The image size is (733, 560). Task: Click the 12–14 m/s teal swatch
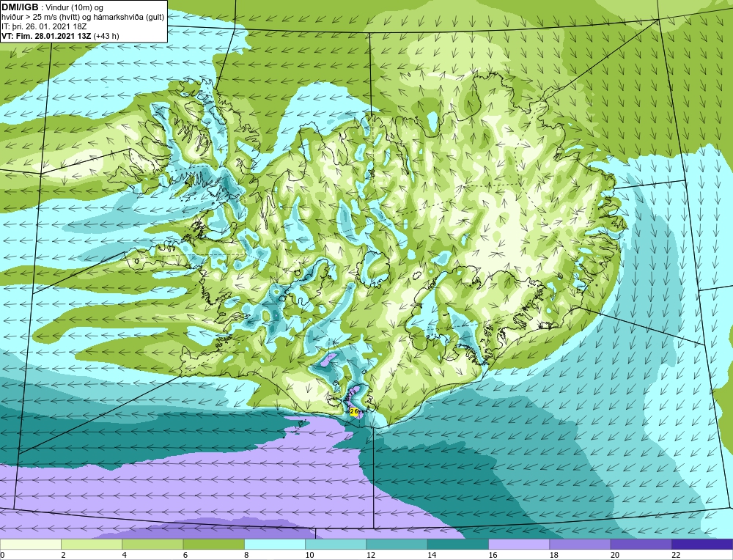[x=397, y=545]
